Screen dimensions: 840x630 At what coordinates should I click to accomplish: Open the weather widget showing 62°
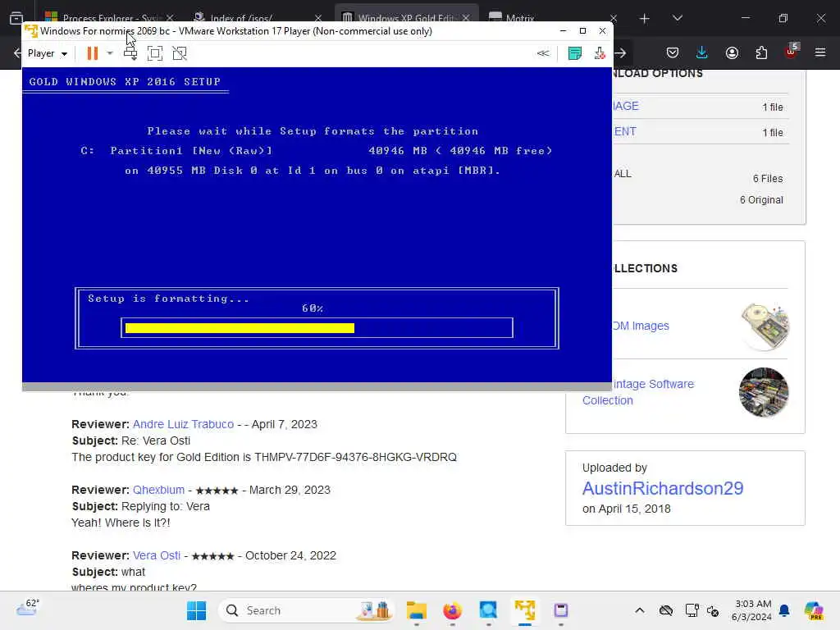[27, 608]
